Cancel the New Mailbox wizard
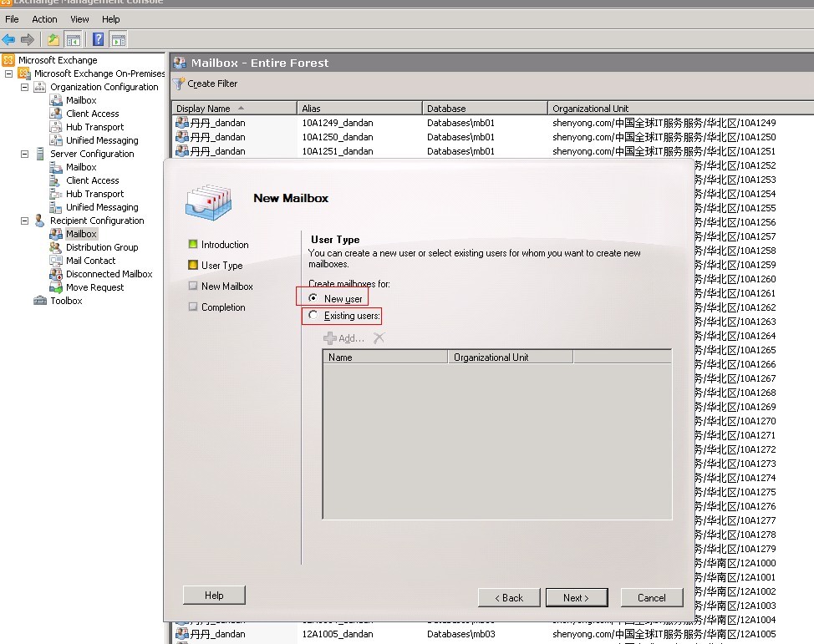 click(652, 598)
